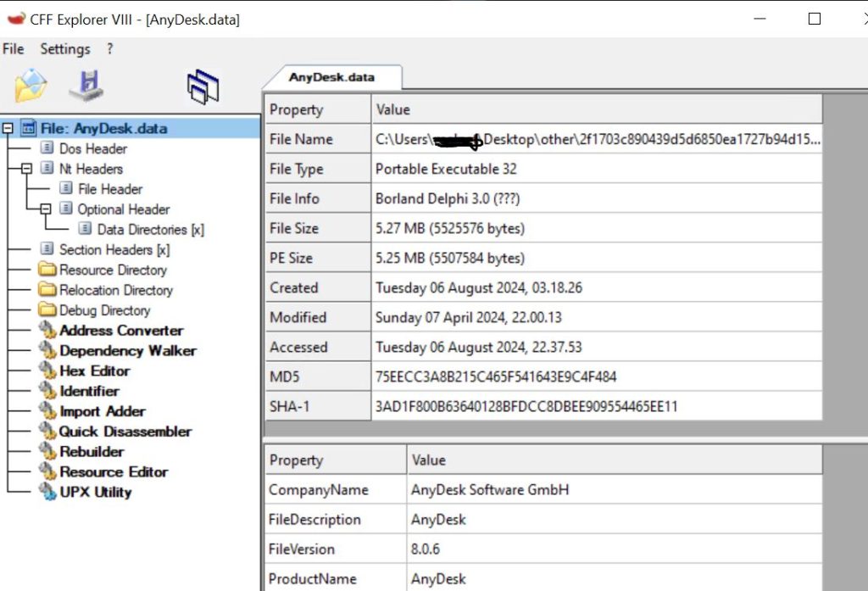Collapse the File: AnyDesk.data root node
Screen dimensions: 868x591
[x=7, y=128]
